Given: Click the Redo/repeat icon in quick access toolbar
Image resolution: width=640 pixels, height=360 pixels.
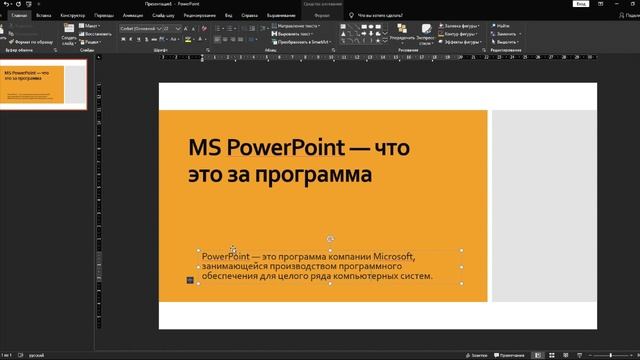Looking at the screenshot, I should 18,4.
